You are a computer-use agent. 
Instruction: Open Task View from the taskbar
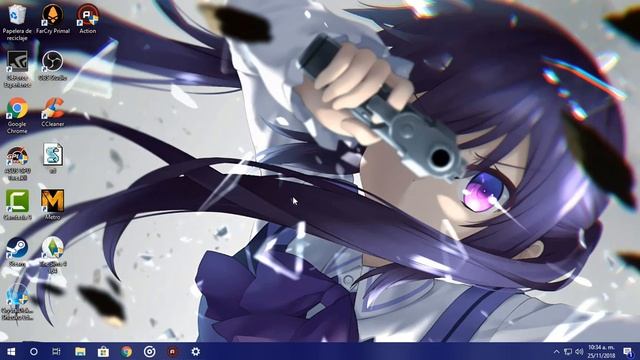(56, 351)
